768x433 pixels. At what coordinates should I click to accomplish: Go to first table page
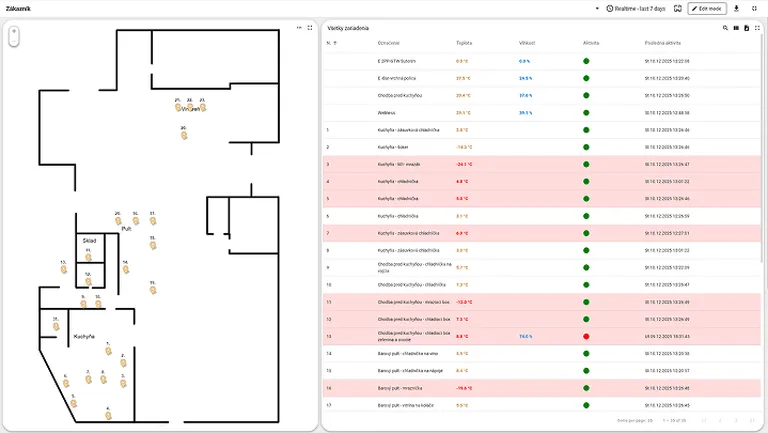pos(704,420)
